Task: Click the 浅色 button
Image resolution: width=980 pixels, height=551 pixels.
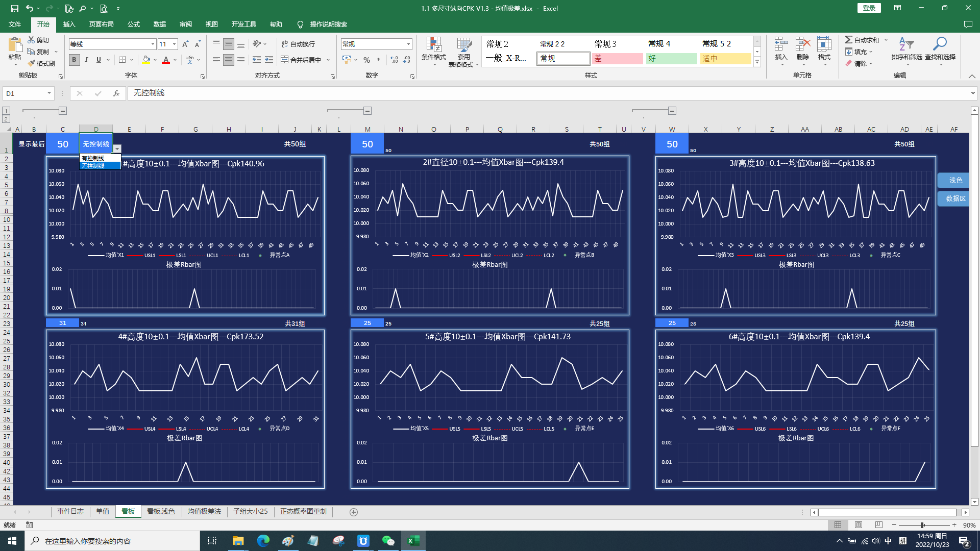Action: click(x=953, y=180)
